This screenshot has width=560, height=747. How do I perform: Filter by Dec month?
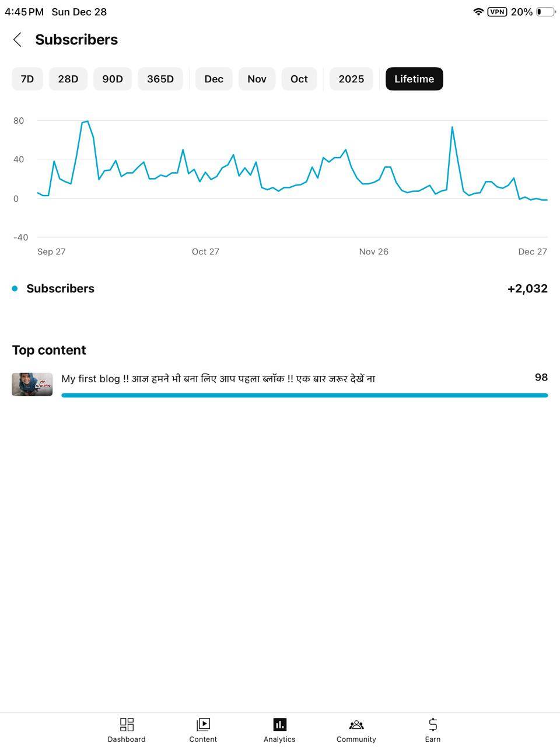[x=213, y=79]
